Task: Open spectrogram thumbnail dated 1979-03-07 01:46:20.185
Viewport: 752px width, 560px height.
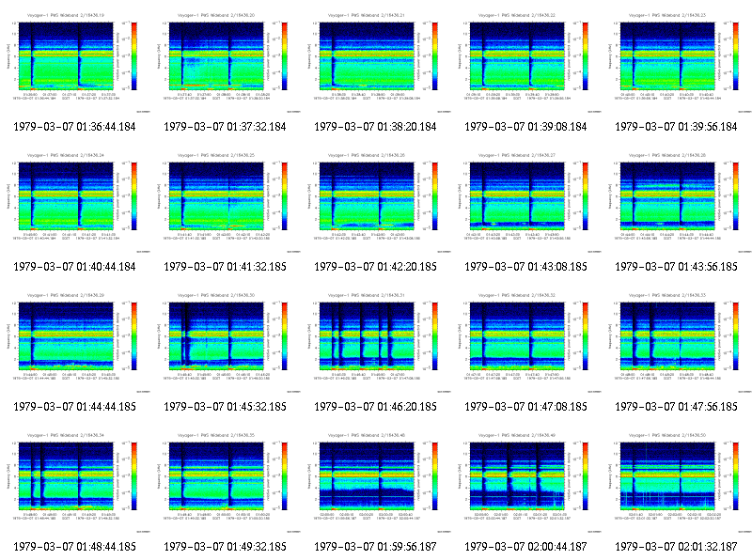Action: [376, 342]
